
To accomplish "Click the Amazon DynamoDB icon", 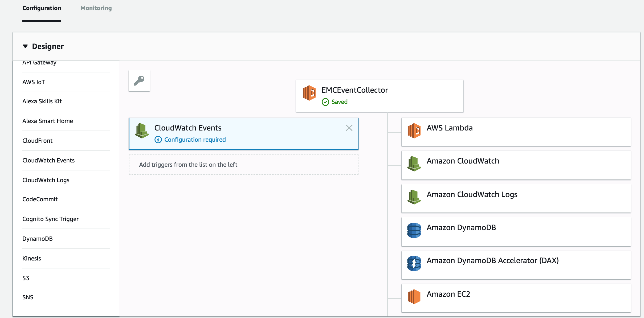I will click(x=414, y=230).
